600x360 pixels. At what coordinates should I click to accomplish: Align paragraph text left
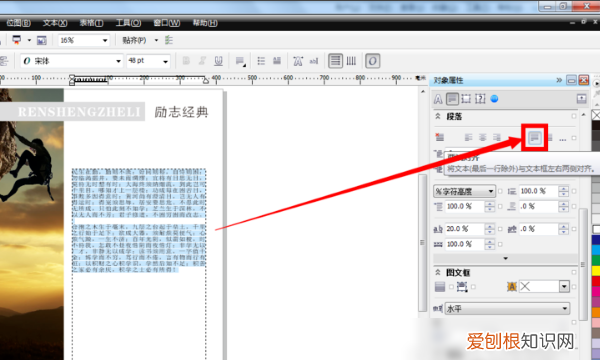coord(468,137)
